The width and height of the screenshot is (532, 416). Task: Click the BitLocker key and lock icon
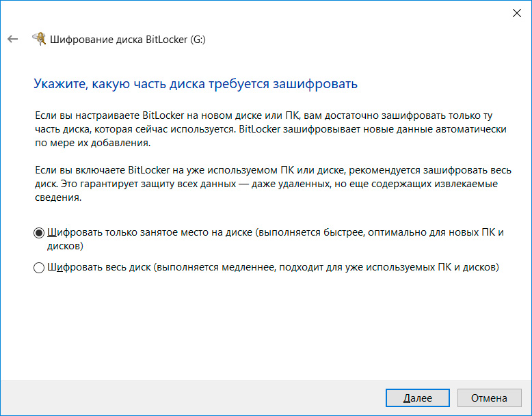pyautogui.click(x=40, y=38)
